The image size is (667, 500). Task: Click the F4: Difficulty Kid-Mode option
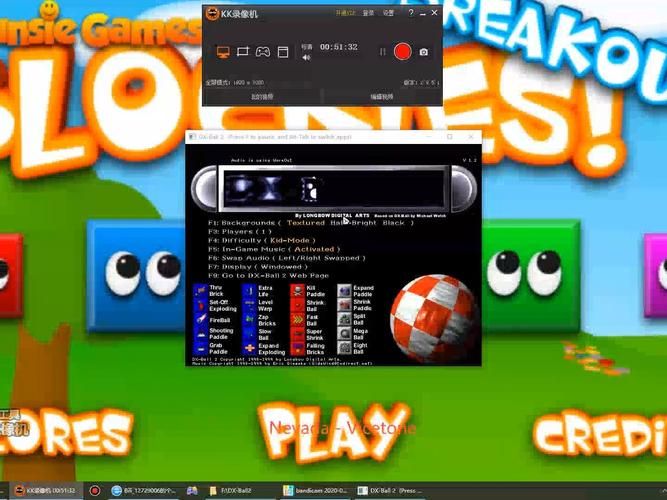(262, 240)
